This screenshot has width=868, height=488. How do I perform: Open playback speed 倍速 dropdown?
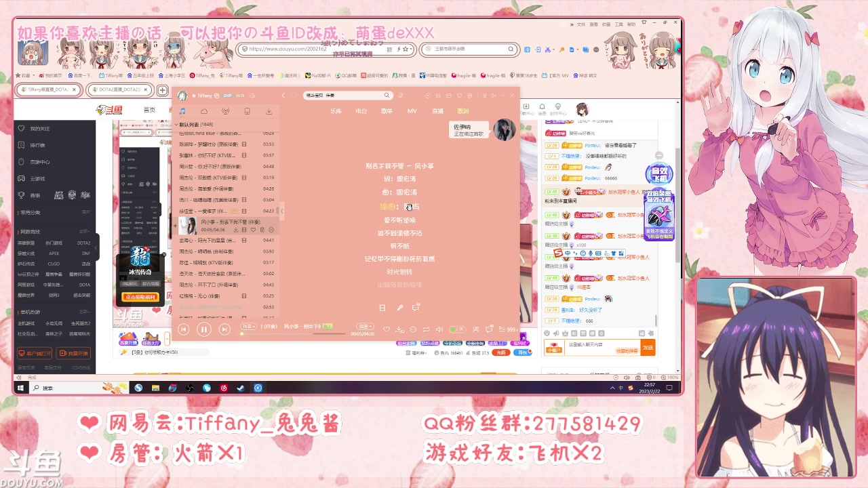pos(365,326)
